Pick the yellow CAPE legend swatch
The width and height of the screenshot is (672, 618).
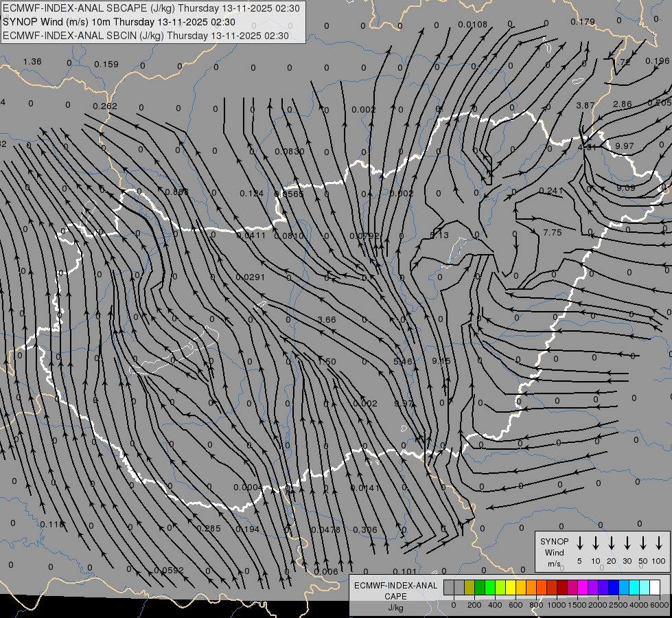[x=511, y=588]
